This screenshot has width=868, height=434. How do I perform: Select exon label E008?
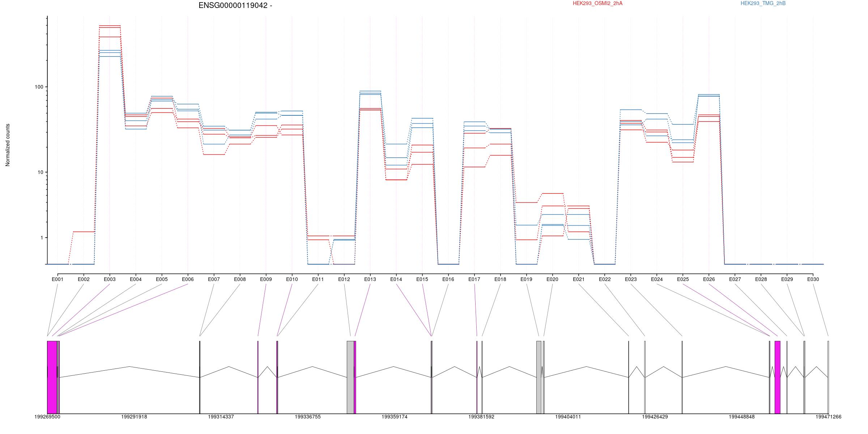[x=240, y=279]
